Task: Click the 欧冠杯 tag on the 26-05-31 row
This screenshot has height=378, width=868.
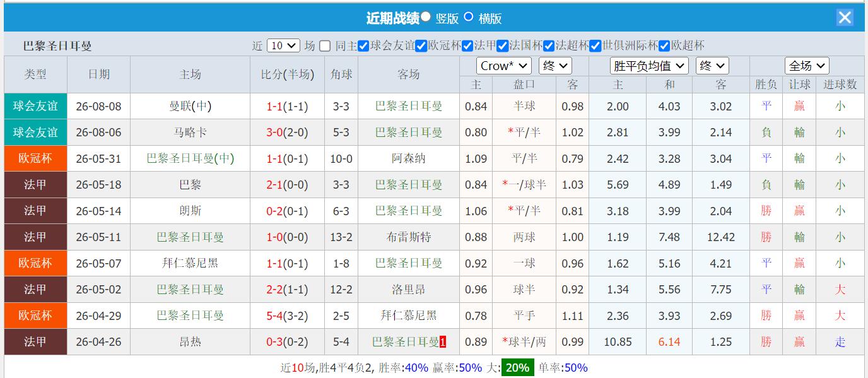Action: (35, 158)
